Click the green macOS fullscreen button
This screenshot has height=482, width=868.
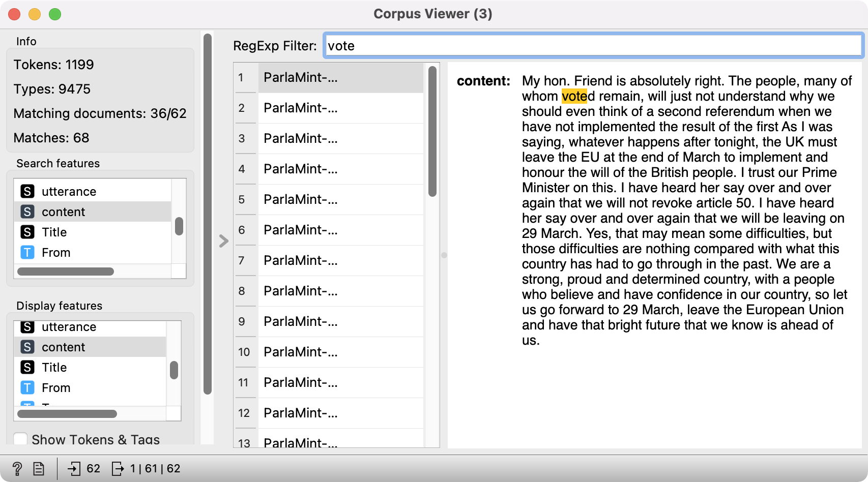click(55, 14)
